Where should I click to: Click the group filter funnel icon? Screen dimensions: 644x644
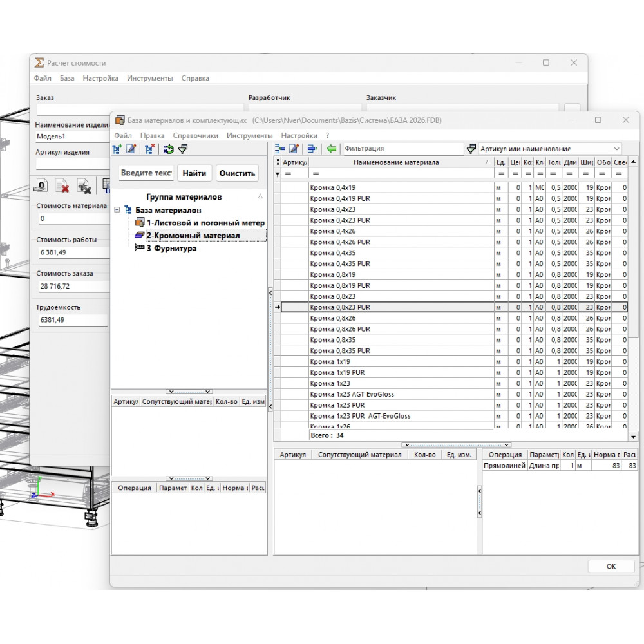pos(183,149)
